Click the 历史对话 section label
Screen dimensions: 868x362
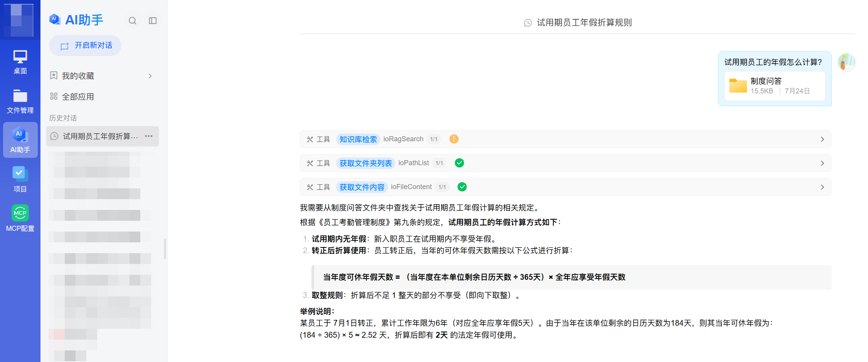(63, 118)
